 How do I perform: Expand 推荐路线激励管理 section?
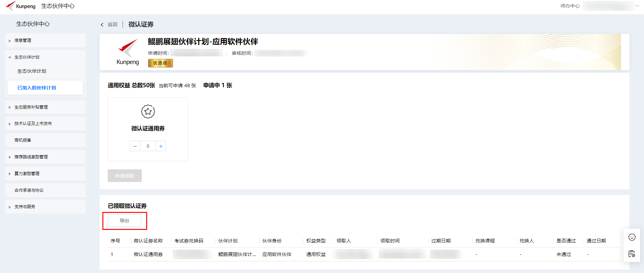click(x=45, y=157)
